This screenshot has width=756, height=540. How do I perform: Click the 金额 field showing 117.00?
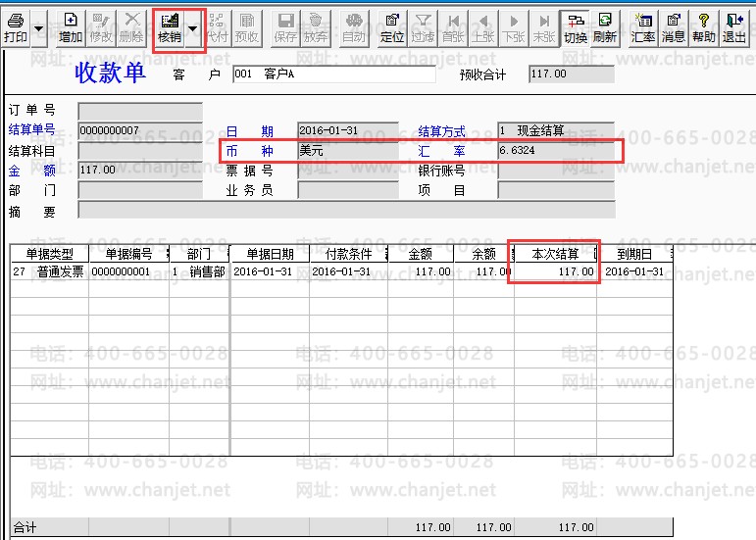click(x=140, y=171)
